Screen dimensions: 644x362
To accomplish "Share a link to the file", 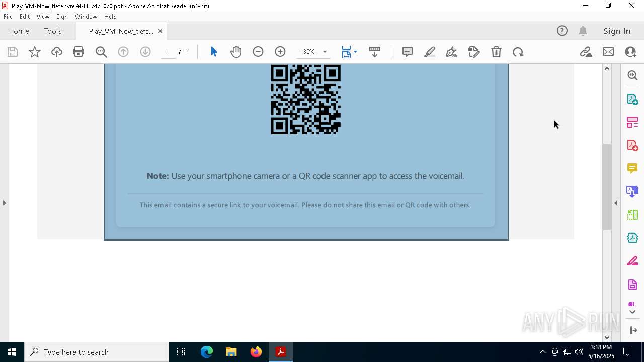I will (x=586, y=52).
